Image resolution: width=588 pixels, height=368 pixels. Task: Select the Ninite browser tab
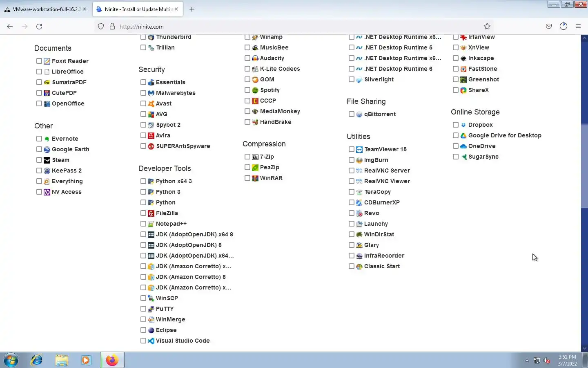point(137,9)
